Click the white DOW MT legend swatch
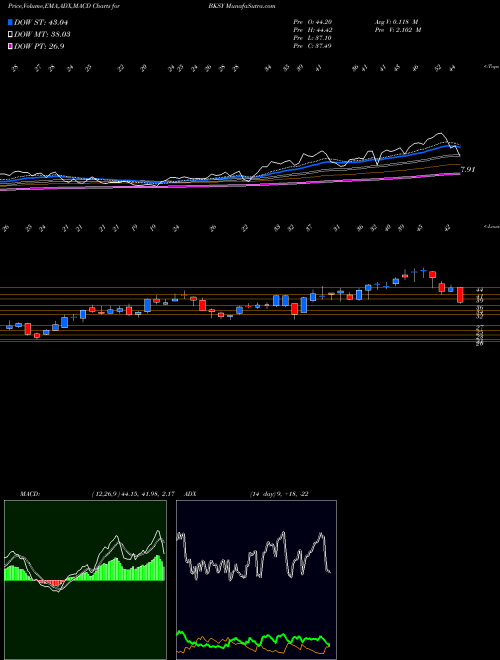The image size is (500, 660). [x=11, y=34]
